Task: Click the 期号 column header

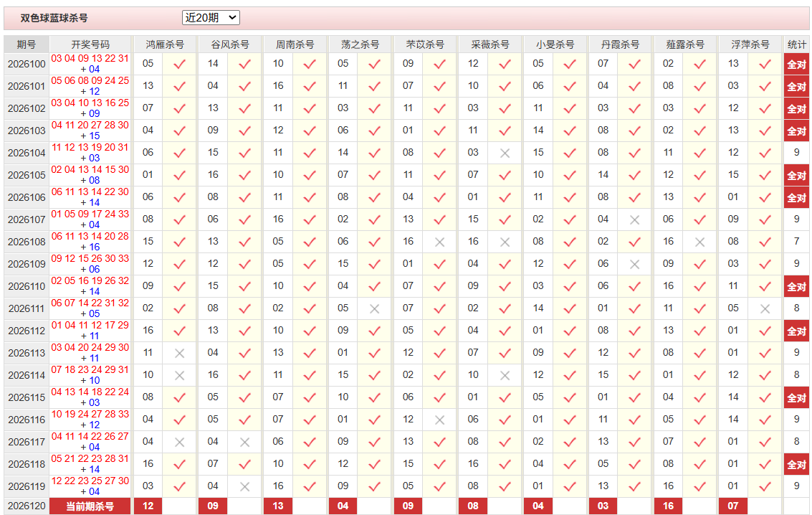Action: tap(27, 44)
